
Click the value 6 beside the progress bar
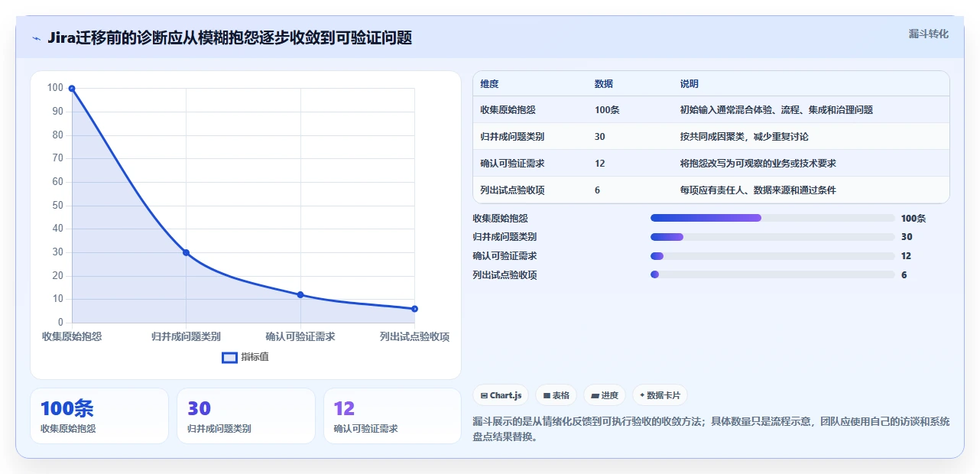pos(904,275)
